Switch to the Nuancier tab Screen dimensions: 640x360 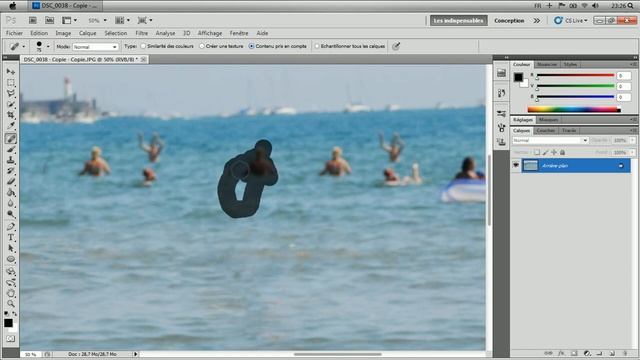(x=547, y=64)
